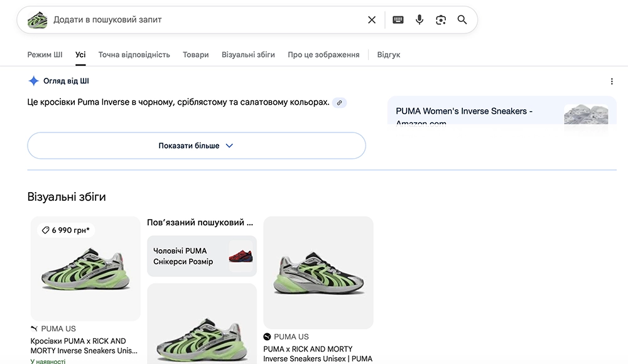Click the source link icon after the AI summary
This screenshot has width=628, height=364.
pos(339,102)
